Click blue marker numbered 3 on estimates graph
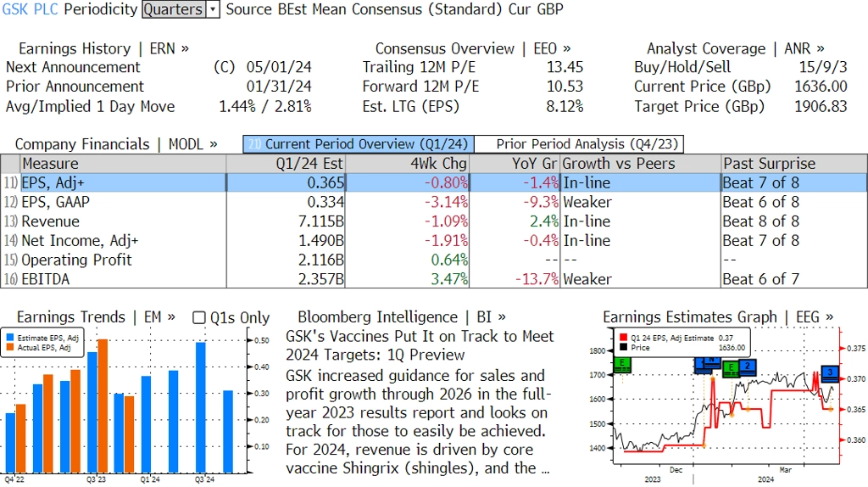This screenshot has width=868, height=487. click(830, 372)
